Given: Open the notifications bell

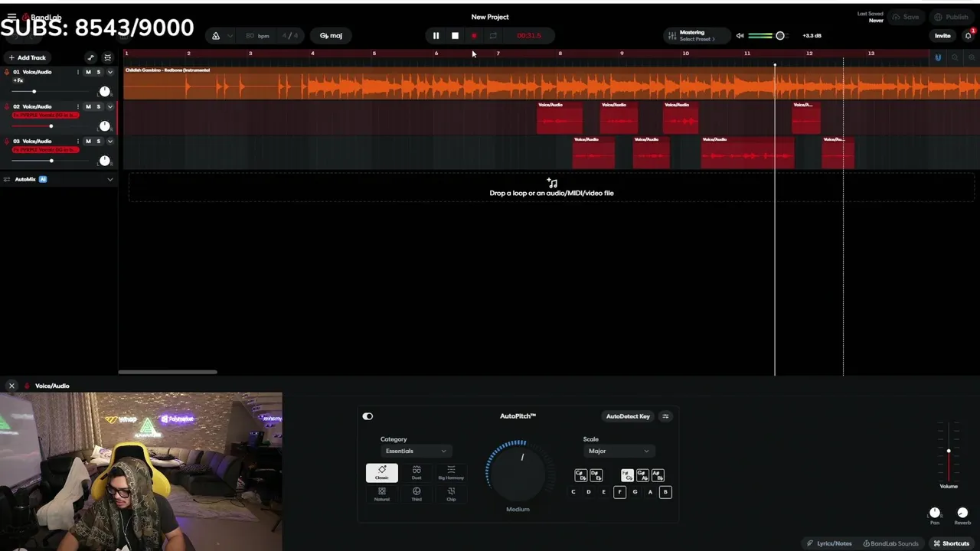Looking at the screenshot, I should coord(969,36).
